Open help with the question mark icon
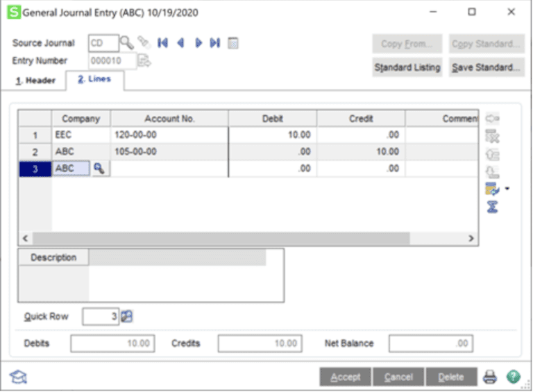Screen dimensions: 533x392 513,377
